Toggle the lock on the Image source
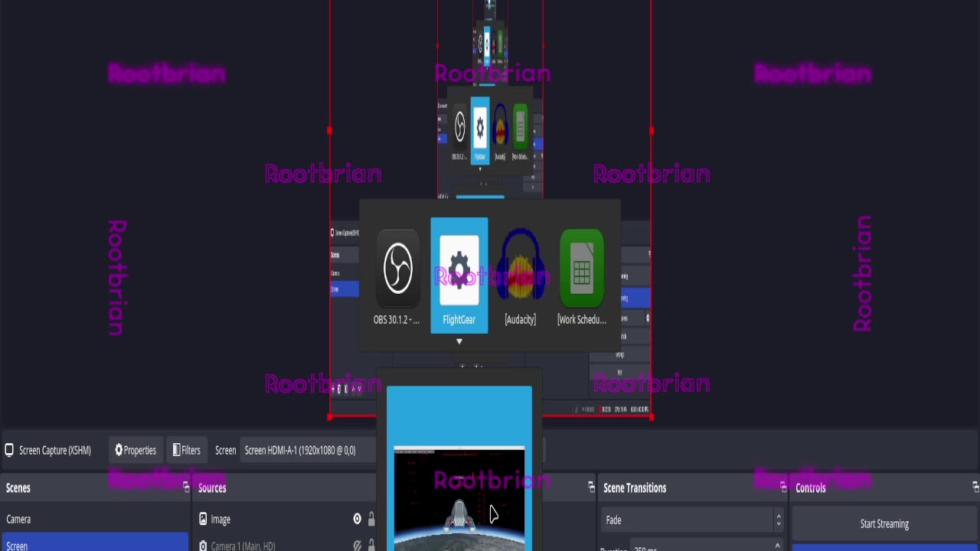Screen dimensions: 980x551 point(371,519)
